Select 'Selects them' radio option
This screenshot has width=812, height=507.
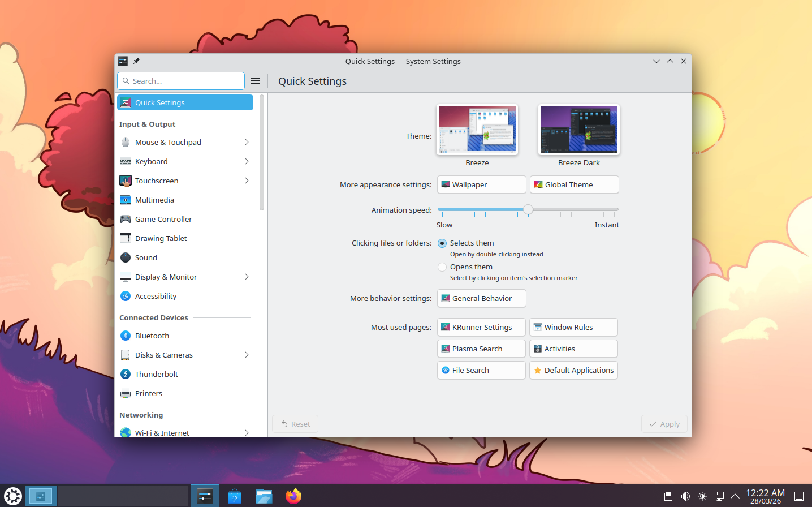tap(442, 243)
